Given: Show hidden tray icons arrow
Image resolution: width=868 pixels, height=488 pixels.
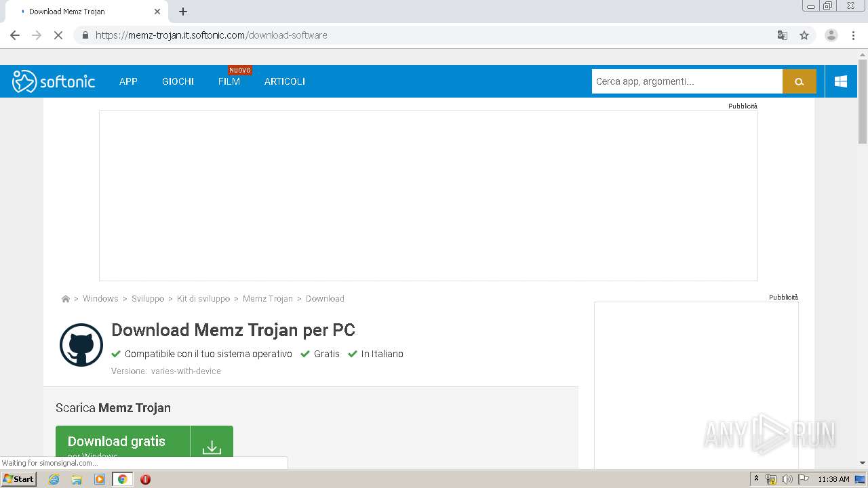Looking at the screenshot, I should pyautogui.click(x=756, y=479).
